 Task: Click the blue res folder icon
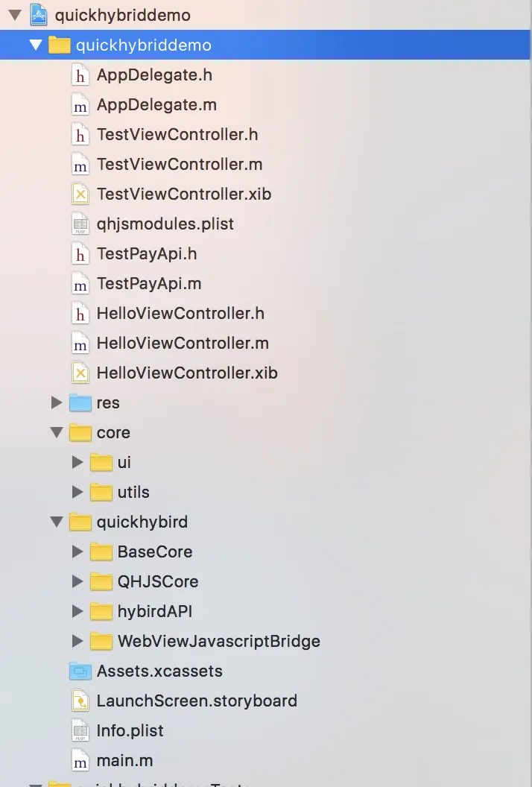tap(80, 402)
